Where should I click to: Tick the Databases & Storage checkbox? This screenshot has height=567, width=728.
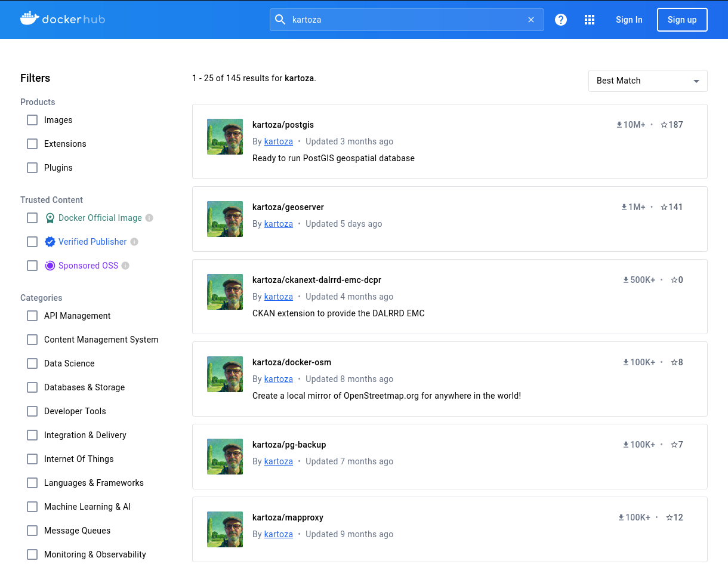[32, 387]
